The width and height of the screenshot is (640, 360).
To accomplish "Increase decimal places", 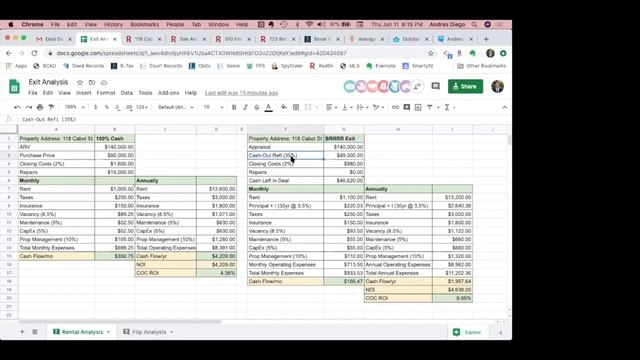I will (x=129, y=107).
